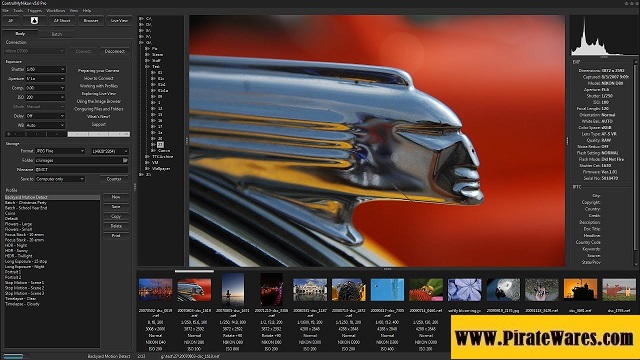This screenshot has height=360, width=640.
Task: Expand the C:\ drive in folder tree
Action: [141, 18]
